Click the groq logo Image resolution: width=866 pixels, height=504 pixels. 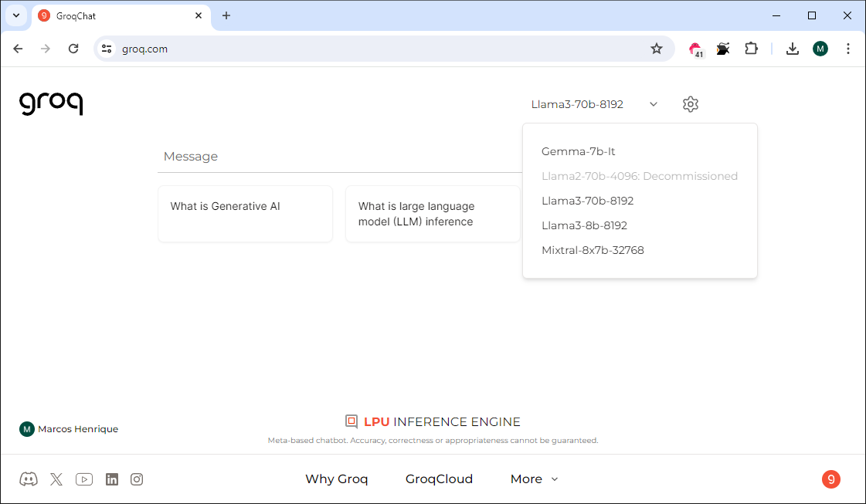pos(51,103)
